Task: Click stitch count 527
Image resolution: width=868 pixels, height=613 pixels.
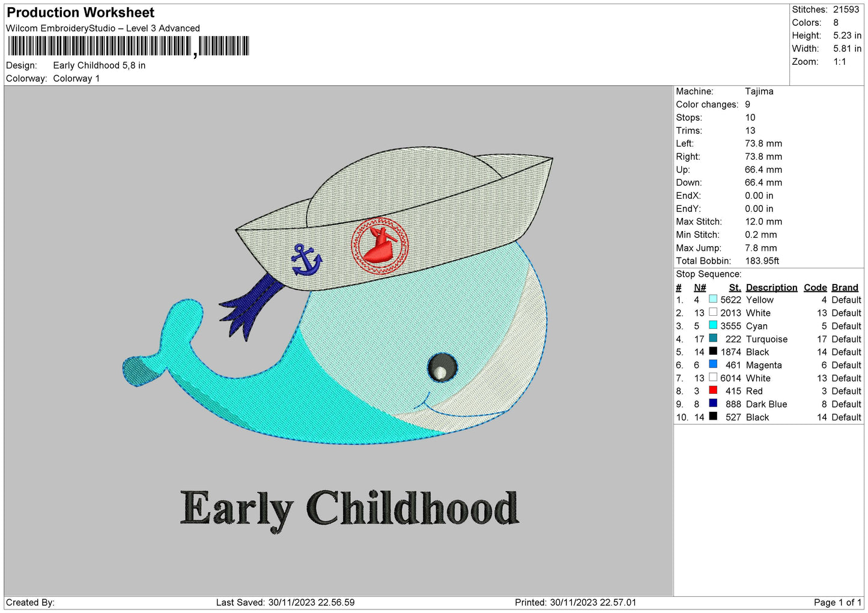Action: [x=733, y=417]
